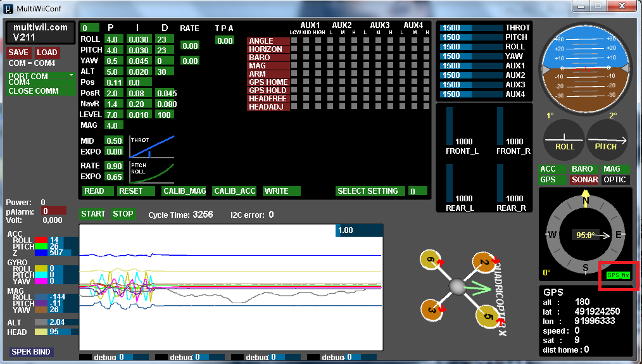Click the PITCH ROLL expo curve graph

[x=152, y=172]
